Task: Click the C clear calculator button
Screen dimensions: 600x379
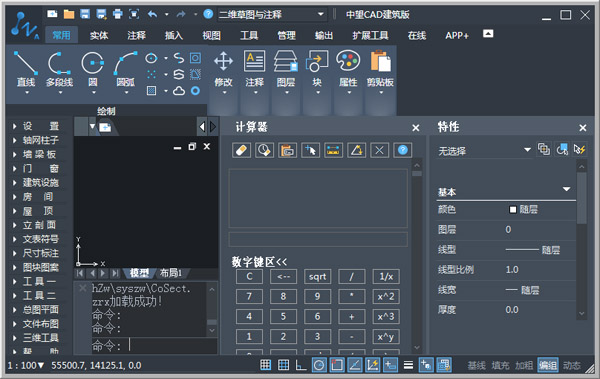Action: click(x=249, y=276)
